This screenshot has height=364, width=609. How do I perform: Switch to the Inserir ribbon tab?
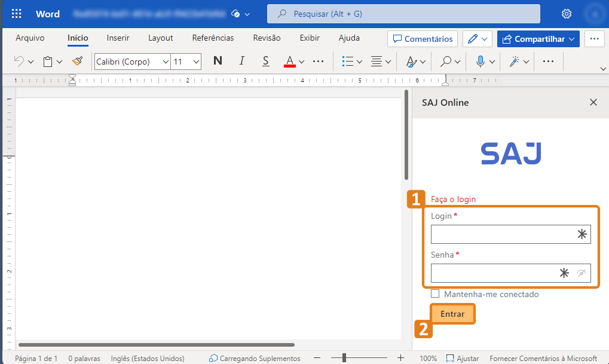click(118, 38)
